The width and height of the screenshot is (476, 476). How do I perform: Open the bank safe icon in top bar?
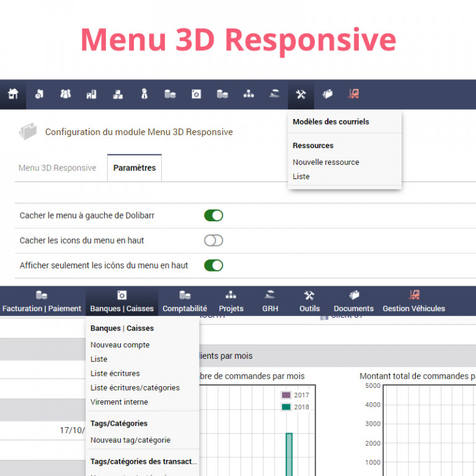tap(196, 94)
